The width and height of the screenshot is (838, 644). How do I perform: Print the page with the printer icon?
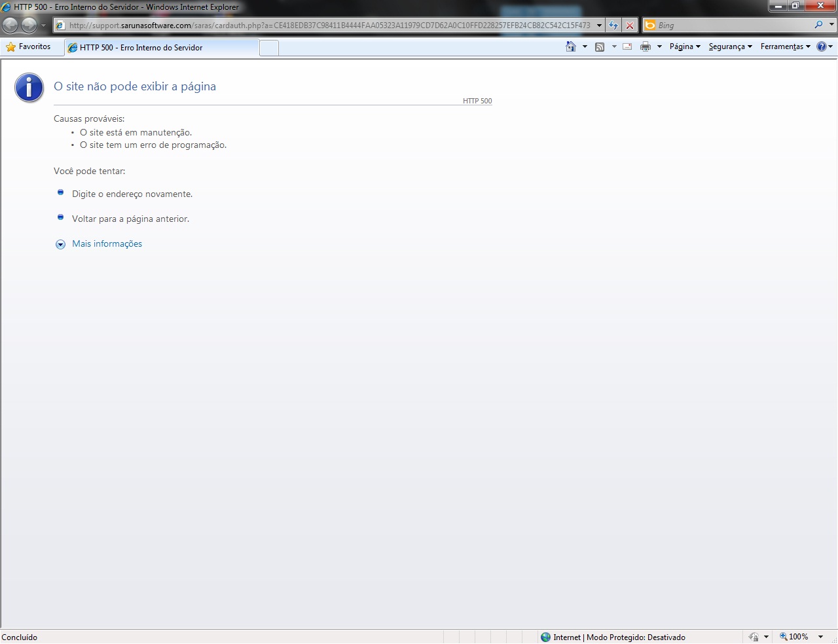coord(646,46)
